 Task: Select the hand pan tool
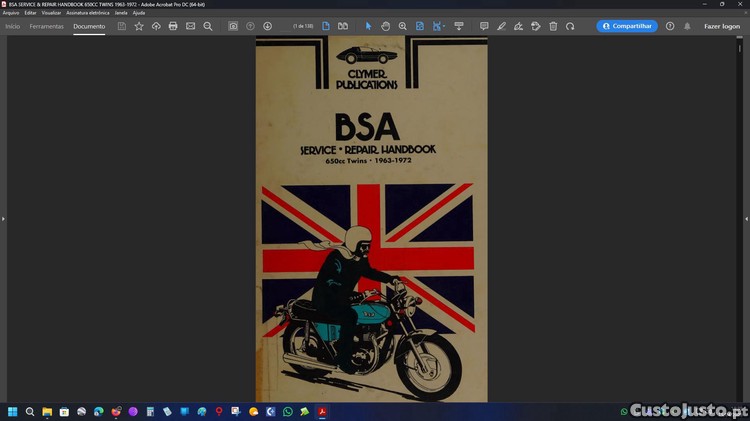(385, 26)
